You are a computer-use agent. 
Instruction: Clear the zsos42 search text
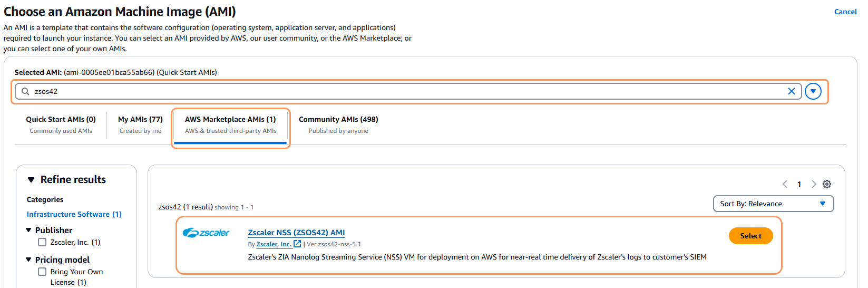[x=791, y=91]
